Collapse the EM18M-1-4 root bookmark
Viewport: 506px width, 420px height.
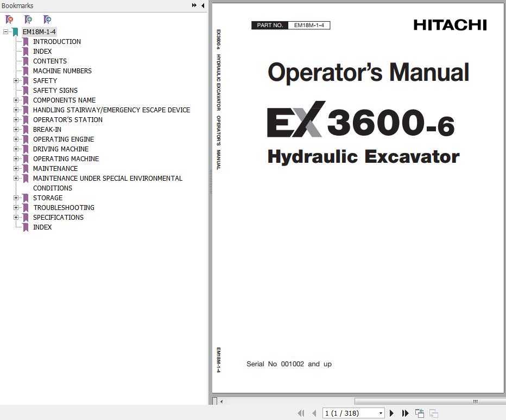coord(5,32)
